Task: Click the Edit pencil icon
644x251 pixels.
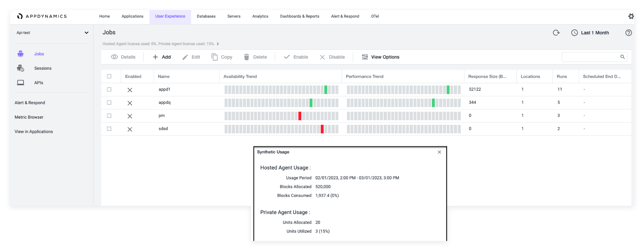Action: pos(185,57)
